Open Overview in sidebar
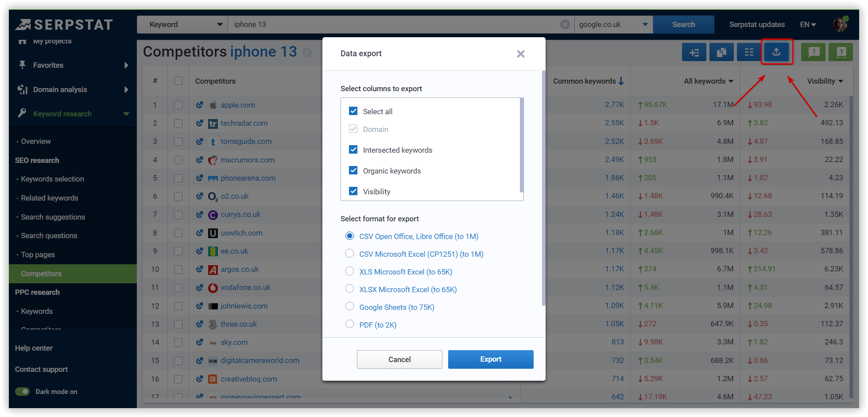This screenshot has height=417, width=868. (36, 141)
